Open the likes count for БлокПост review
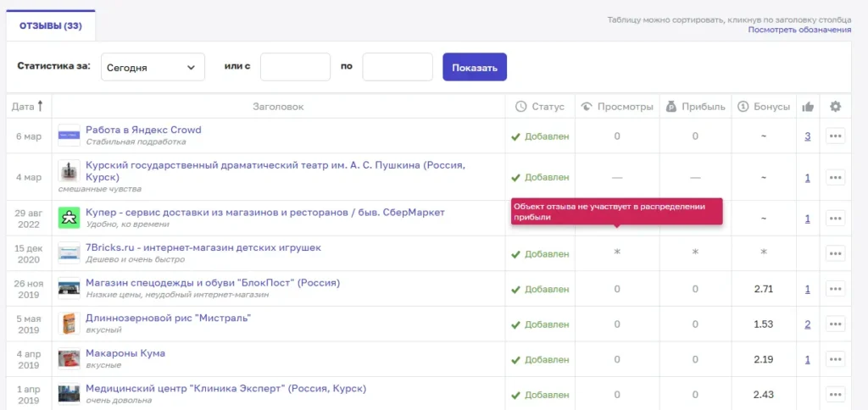The height and width of the screenshot is (410, 868). [808, 289]
